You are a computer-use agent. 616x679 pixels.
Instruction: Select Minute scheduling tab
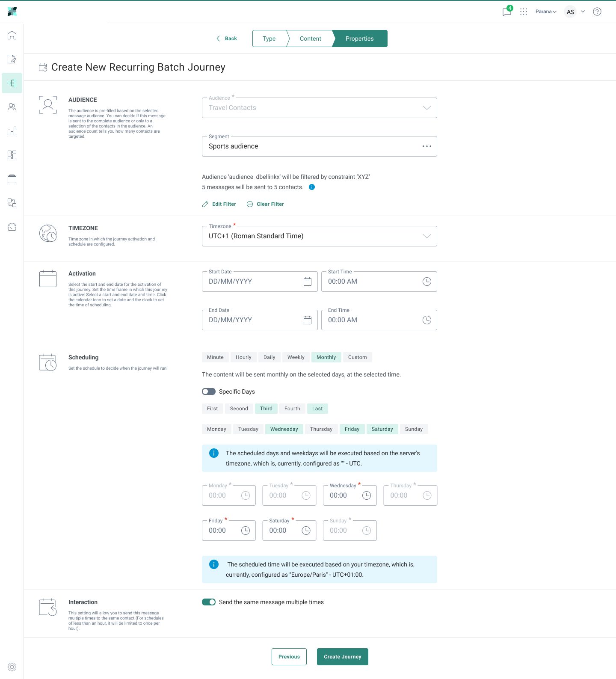pyautogui.click(x=215, y=357)
